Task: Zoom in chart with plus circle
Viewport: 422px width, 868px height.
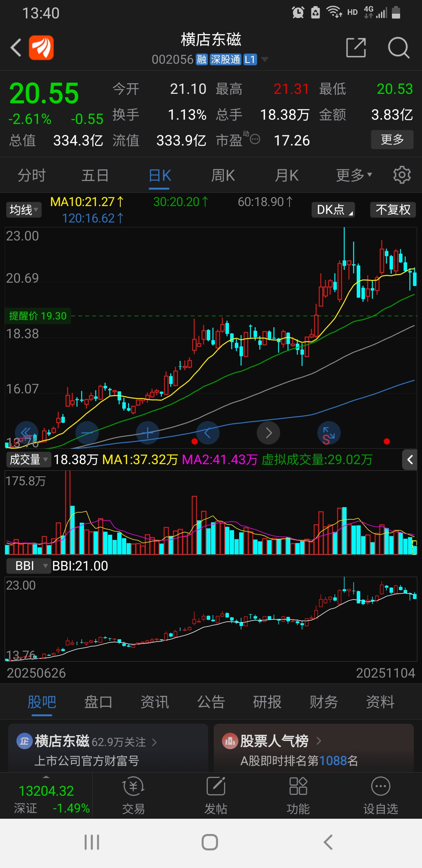Action: pyautogui.click(x=147, y=433)
